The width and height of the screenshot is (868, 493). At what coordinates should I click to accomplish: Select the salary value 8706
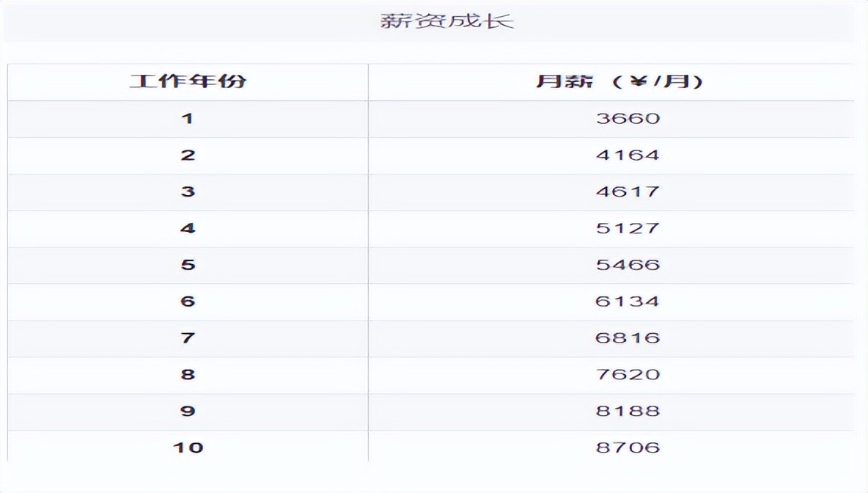point(628,447)
